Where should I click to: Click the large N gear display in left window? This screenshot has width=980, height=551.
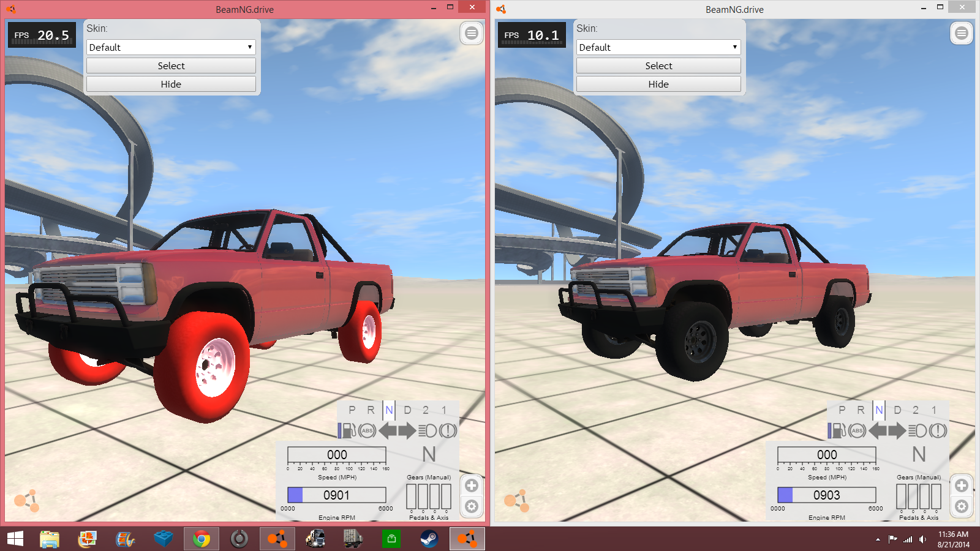pyautogui.click(x=429, y=454)
